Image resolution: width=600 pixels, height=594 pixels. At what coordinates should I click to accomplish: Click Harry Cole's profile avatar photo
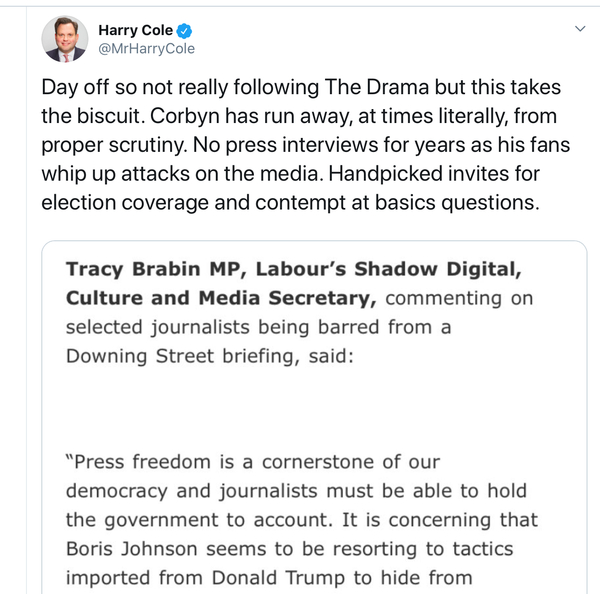[x=64, y=40]
